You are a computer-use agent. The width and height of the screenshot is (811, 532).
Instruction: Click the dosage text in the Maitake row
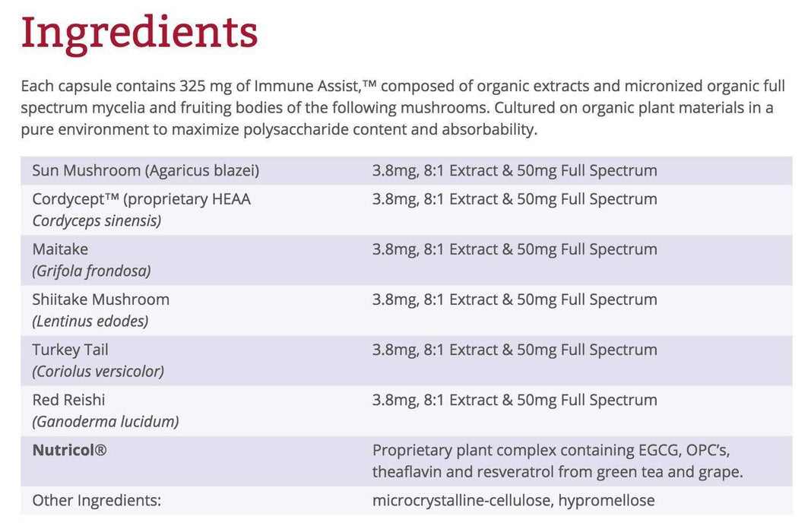pyautogui.click(x=515, y=249)
